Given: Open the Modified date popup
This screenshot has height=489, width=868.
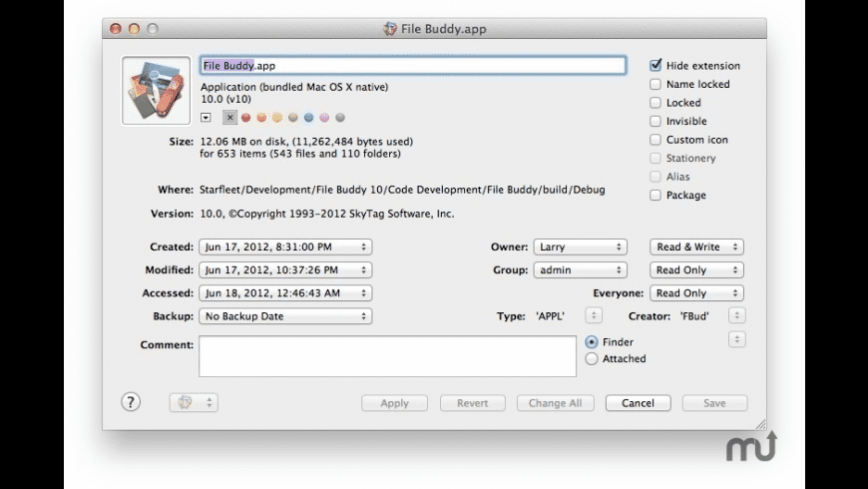Looking at the screenshot, I should click(x=285, y=270).
